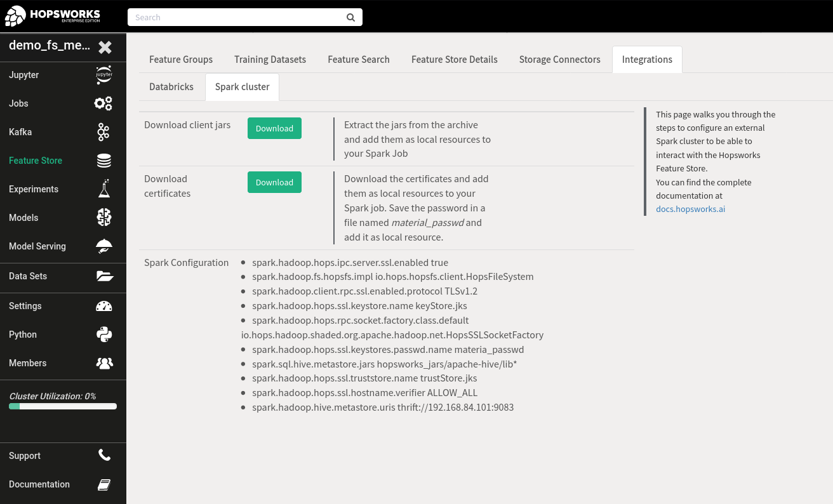Screen dimensions: 833x504
Task: Click the Cluster Utilization progress bar
Action: tap(62, 406)
